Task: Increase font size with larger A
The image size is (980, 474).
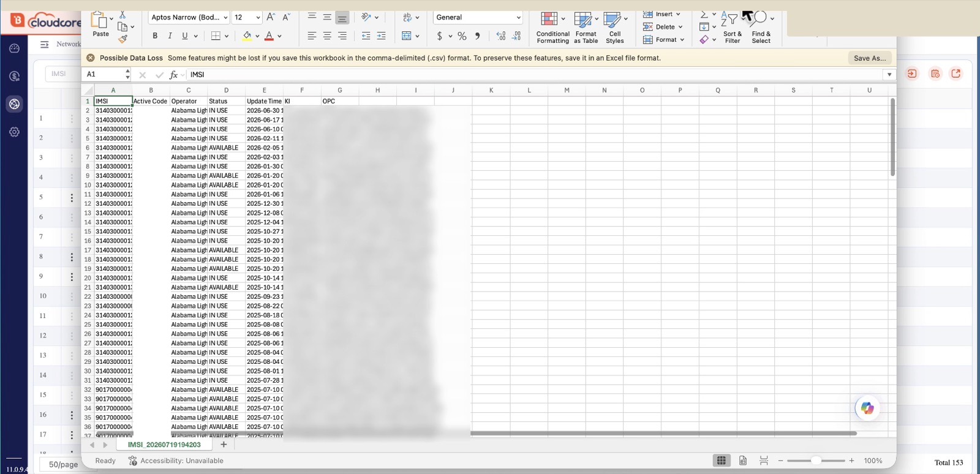Action: tap(271, 17)
